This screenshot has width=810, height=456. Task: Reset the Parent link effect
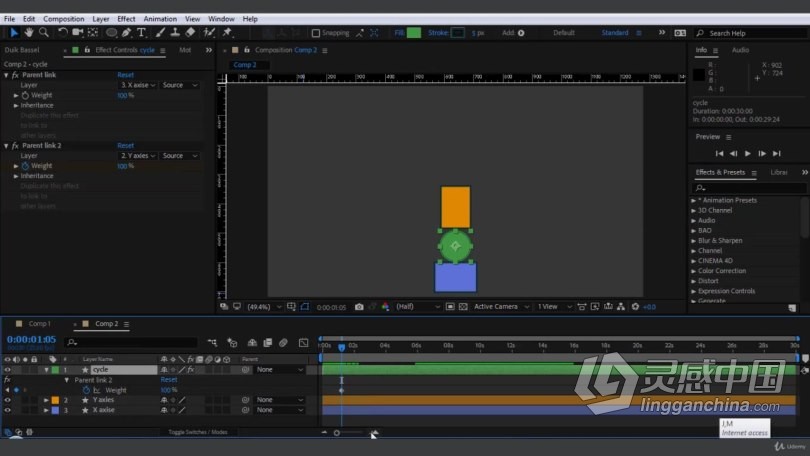click(126, 75)
